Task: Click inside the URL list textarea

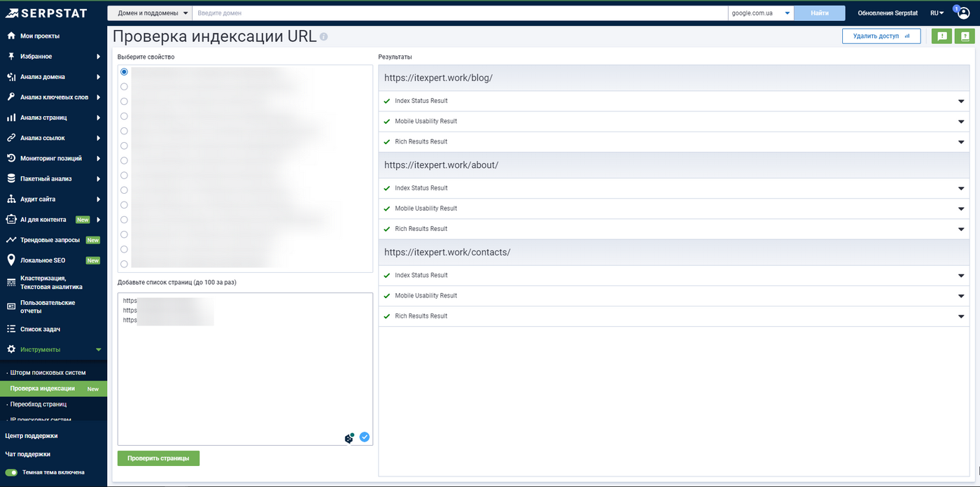Action: coord(245,369)
